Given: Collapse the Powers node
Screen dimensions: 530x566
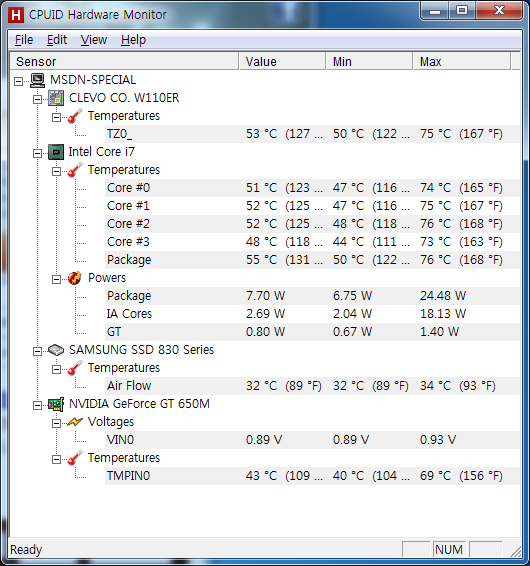Looking at the screenshot, I should (56, 279).
